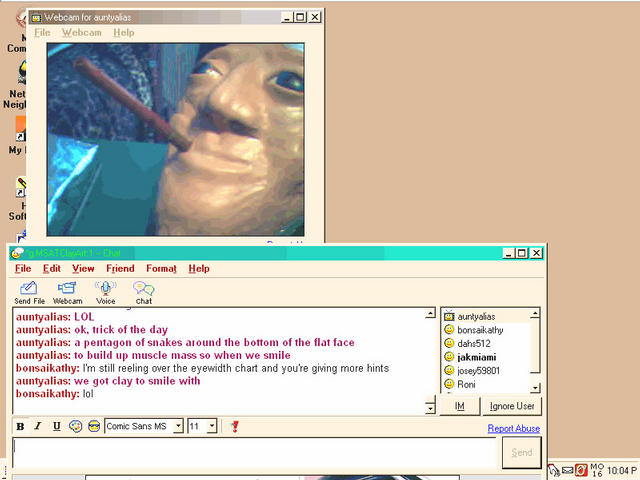This screenshot has width=640, height=480.
Task: Toggle italic text formatting
Action: pyautogui.click(x=38, y=427)
